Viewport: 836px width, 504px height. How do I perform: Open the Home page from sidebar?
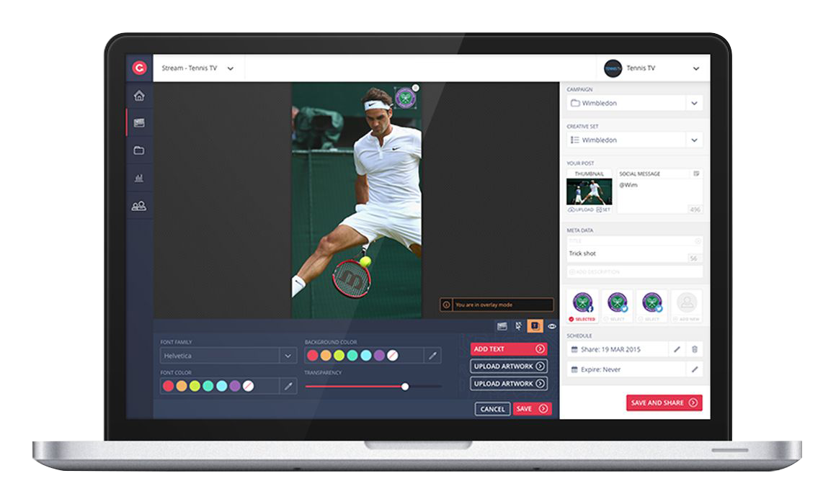click(x=139, y=95)
